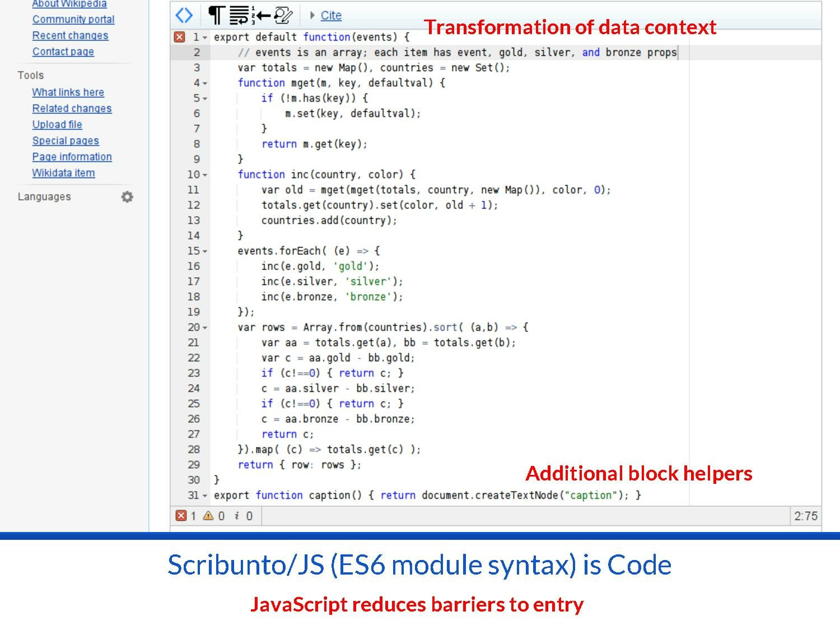This screenshot has height=630, width=840.
Task: Click the error count icon in status bar
Action: 181,516
